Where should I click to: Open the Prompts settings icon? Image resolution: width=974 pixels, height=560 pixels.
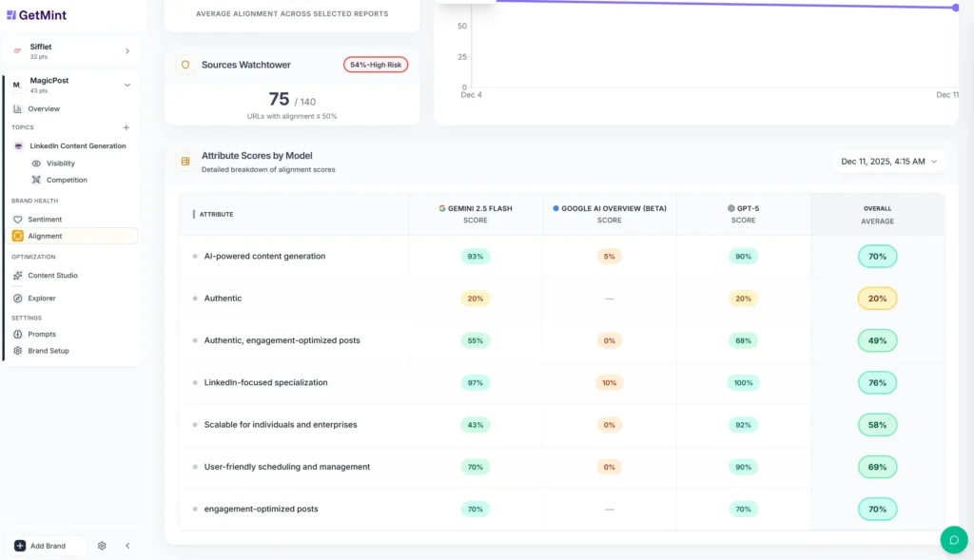[17, 334]
